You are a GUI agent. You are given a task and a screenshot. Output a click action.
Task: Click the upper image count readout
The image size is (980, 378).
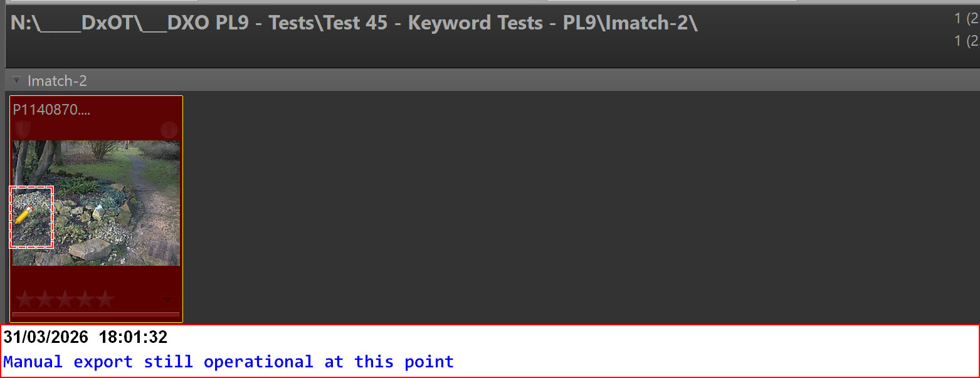[966, 19]
